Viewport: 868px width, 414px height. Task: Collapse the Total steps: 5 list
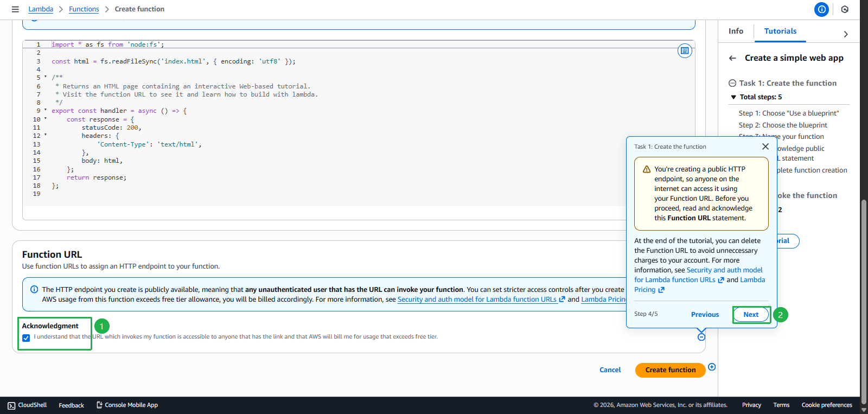pyautogui.click(x=733, y=97)
